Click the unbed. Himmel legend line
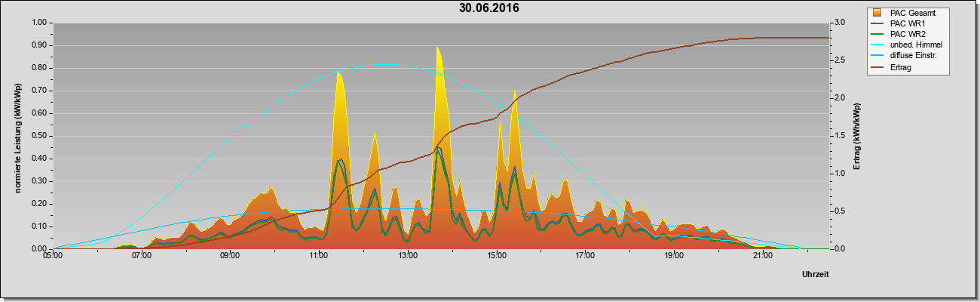The image size is (980, 302). 878,45
